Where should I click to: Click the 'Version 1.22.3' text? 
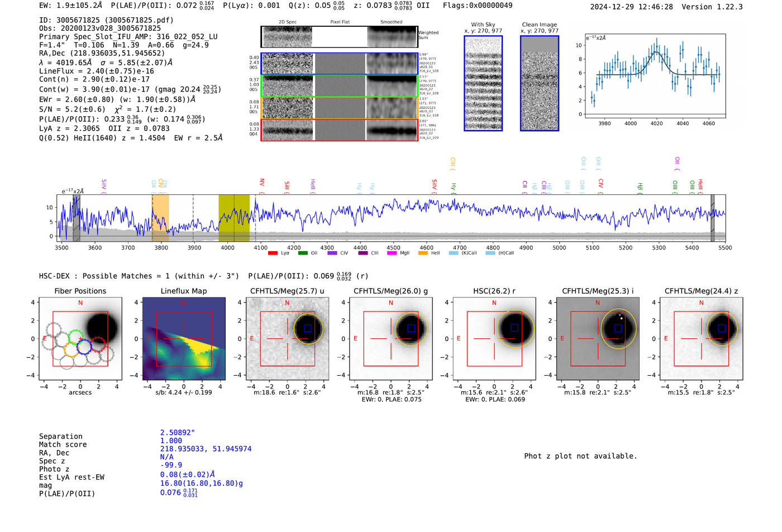(x=712, y=7)
